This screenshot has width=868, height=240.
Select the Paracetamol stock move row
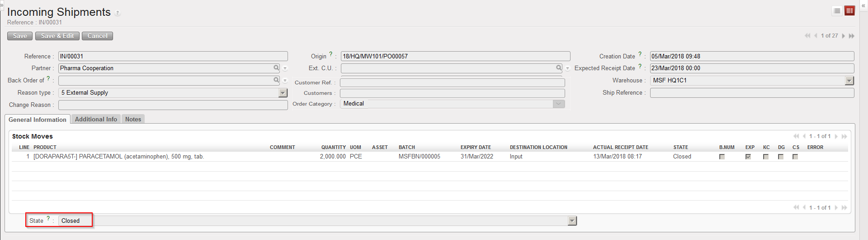118,157
